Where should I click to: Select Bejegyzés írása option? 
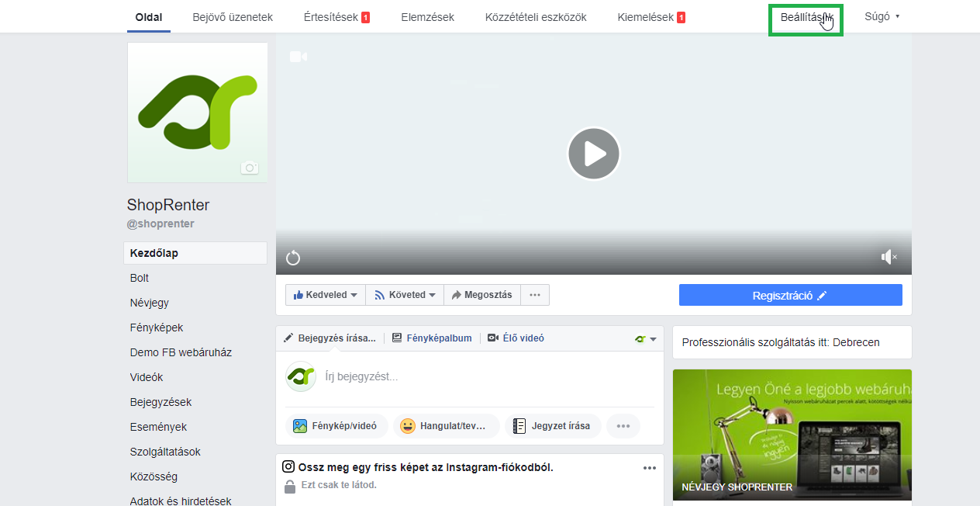click(x=330, y=338)
